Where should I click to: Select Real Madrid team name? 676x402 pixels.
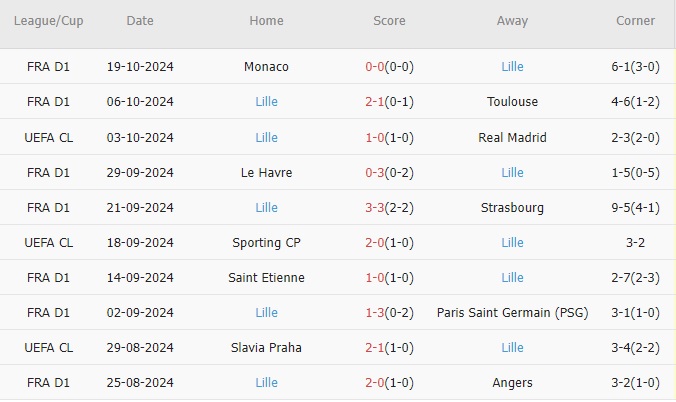(512, 137)
